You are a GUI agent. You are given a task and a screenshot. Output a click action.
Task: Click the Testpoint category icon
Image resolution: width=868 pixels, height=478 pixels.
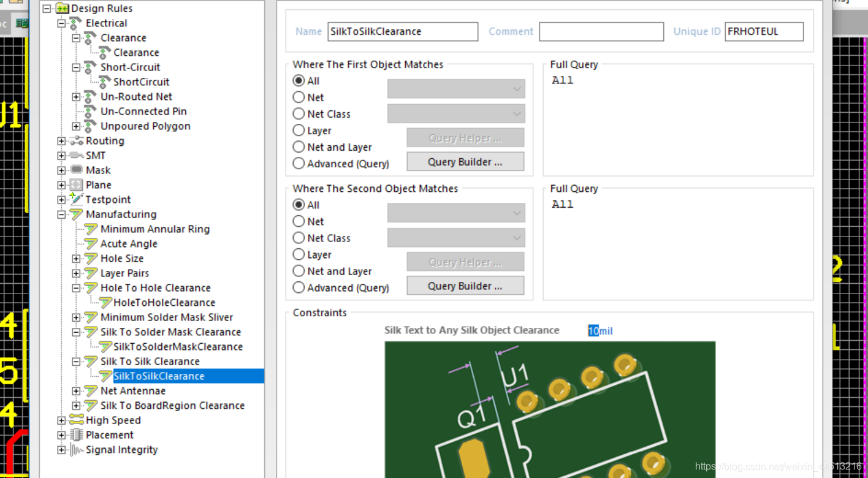pyautogui.click(x=76, y=200)
